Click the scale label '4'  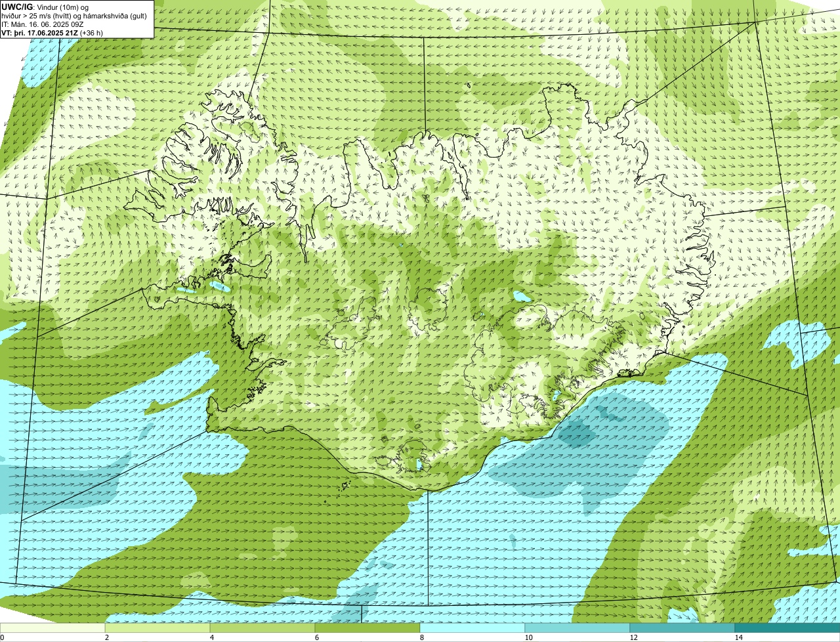point(211,637)
